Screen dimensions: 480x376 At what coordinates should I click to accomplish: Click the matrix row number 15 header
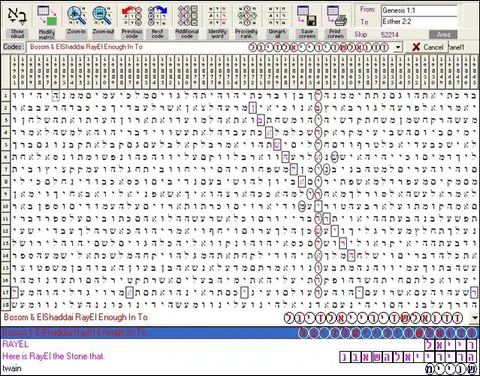click(6, 268)
